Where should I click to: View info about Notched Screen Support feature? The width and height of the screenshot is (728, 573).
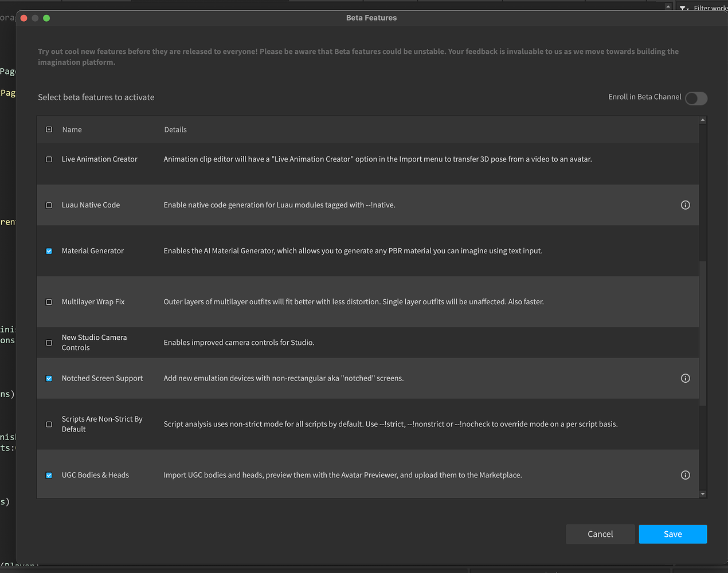point(686,378)
